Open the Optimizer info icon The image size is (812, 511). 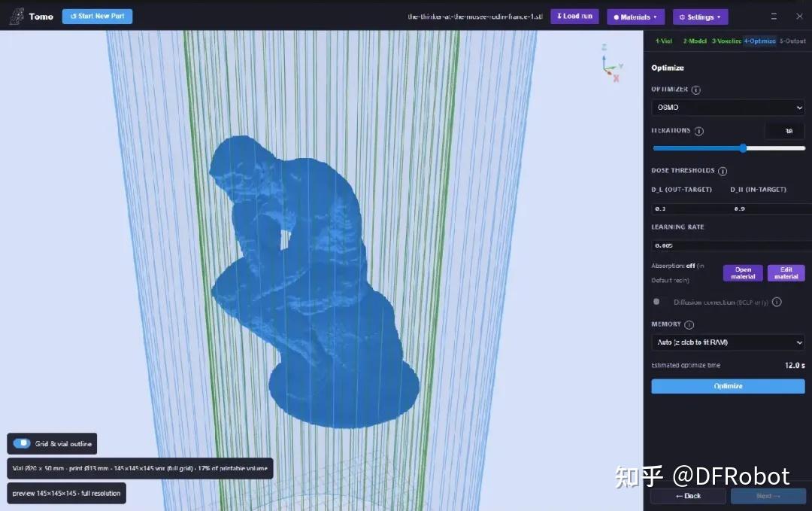click(x=696, y=90)
